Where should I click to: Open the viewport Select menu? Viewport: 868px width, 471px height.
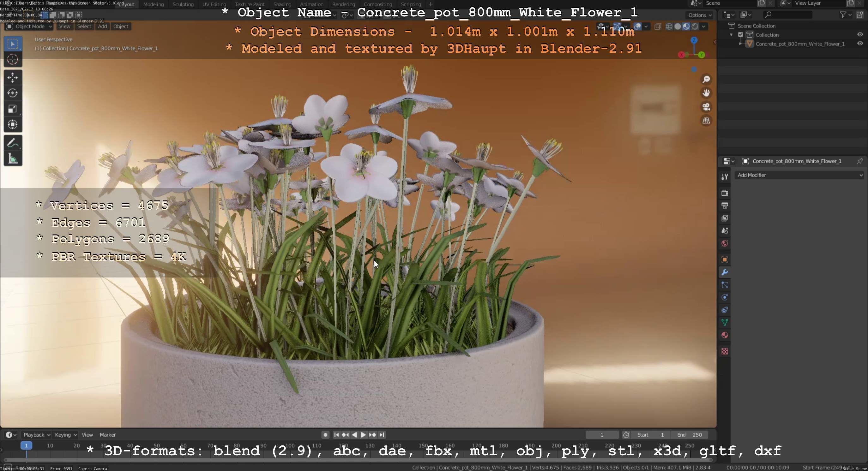pyautogui.click(x=84, y=26)
